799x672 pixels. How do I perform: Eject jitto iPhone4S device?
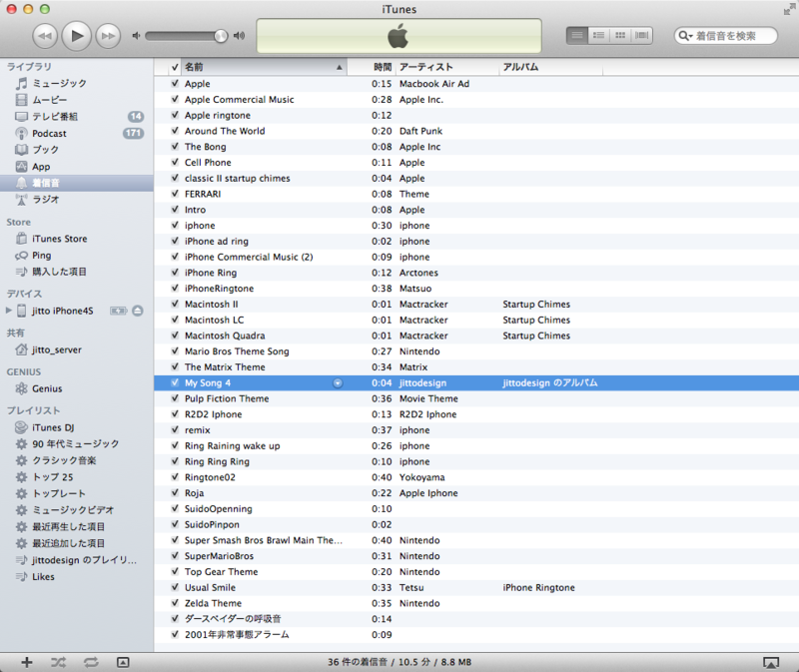tap(138, 311)
